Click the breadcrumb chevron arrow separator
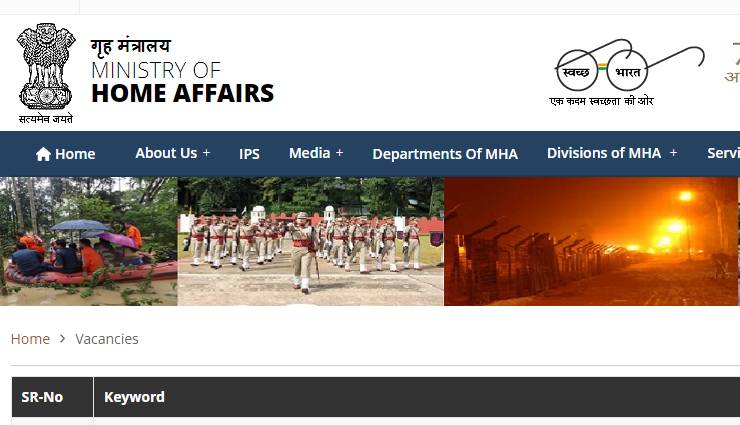The height and width of the screenshot is (425, 740). coord(62,339)
